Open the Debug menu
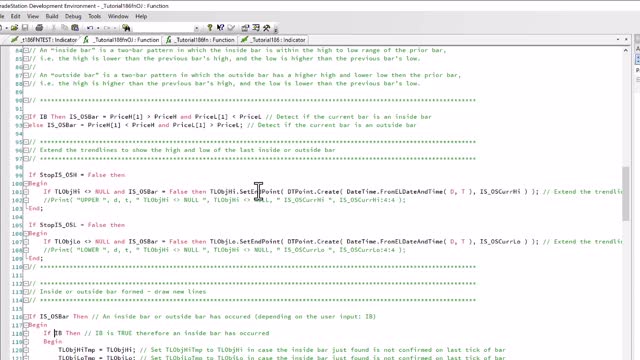The width and height of the screenshot is (640, 360). [73, 16]
